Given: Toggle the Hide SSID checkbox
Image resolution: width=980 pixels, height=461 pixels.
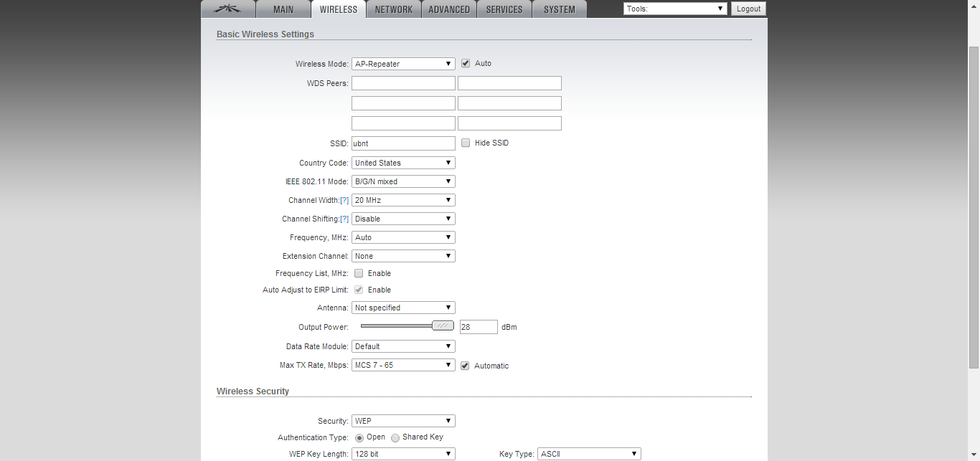Looking at the screenshot, I should pos(466,143).
